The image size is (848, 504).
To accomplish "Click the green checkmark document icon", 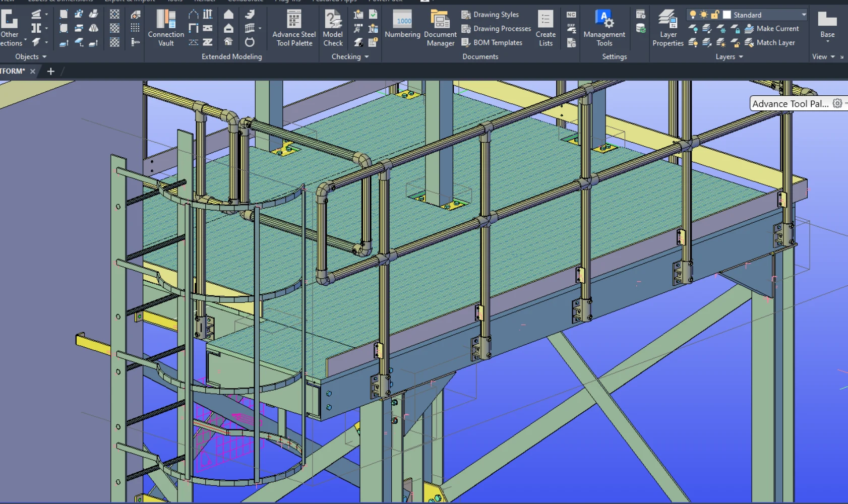I will (373, 14).
